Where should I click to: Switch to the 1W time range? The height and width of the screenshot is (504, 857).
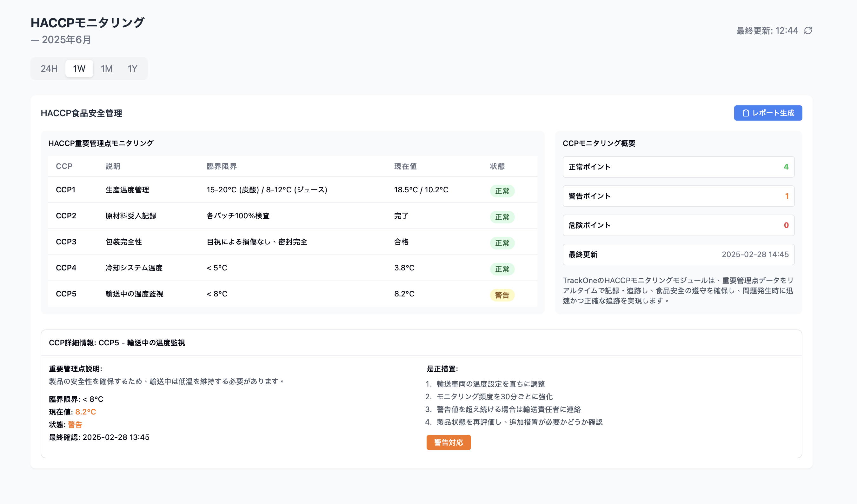click(79, 69)
